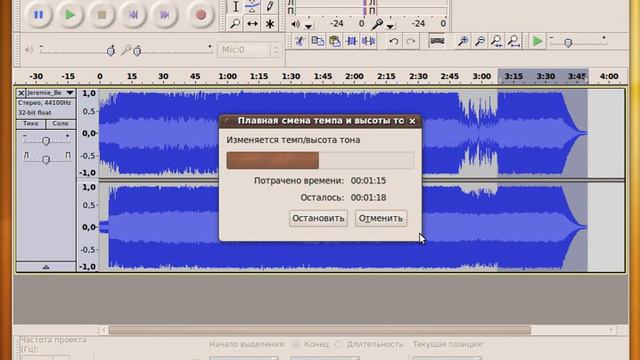
Task: Click the Stop transport button
Action: pyautogui.click(x=102, y=15)
